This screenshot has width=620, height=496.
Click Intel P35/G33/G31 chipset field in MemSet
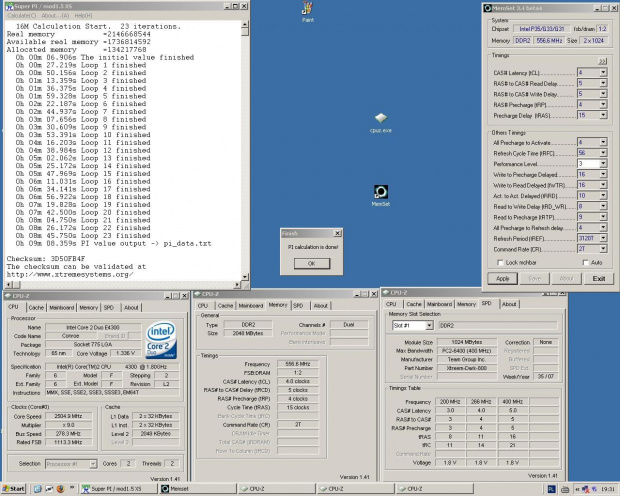541,29
